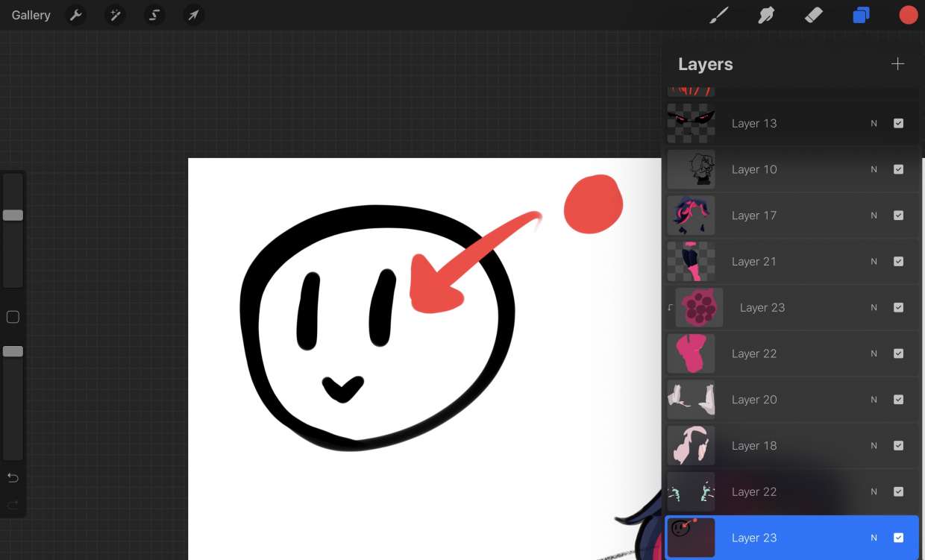
Task: Open the Adjustments magic wand menu
Action: tap(115, 15)
